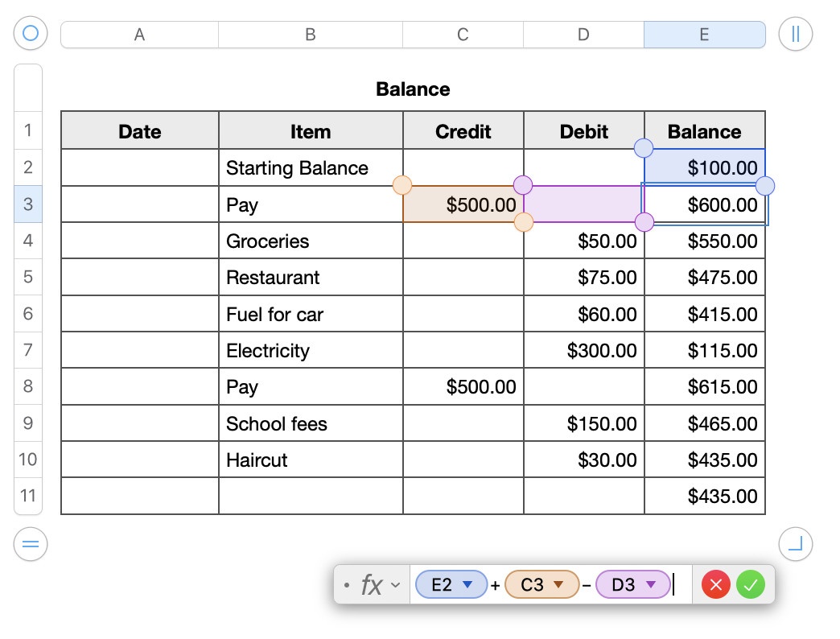Open the D3 reference dropdown arrow
Viewport: 840px width, 639px height.
pyautogui.click(x=651, y=585)
